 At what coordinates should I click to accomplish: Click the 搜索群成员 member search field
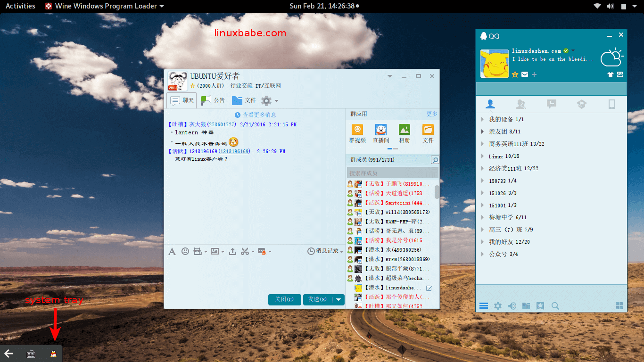pos(389,173)
